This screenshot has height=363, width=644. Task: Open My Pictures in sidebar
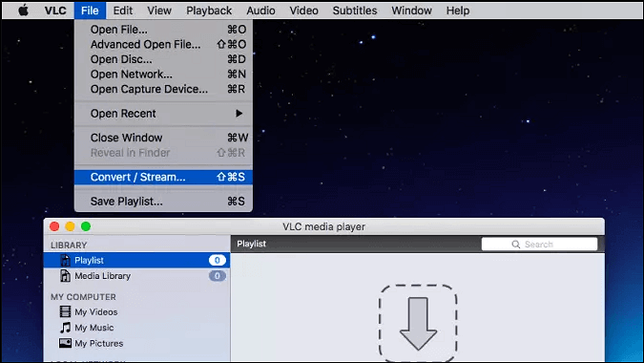136,343
